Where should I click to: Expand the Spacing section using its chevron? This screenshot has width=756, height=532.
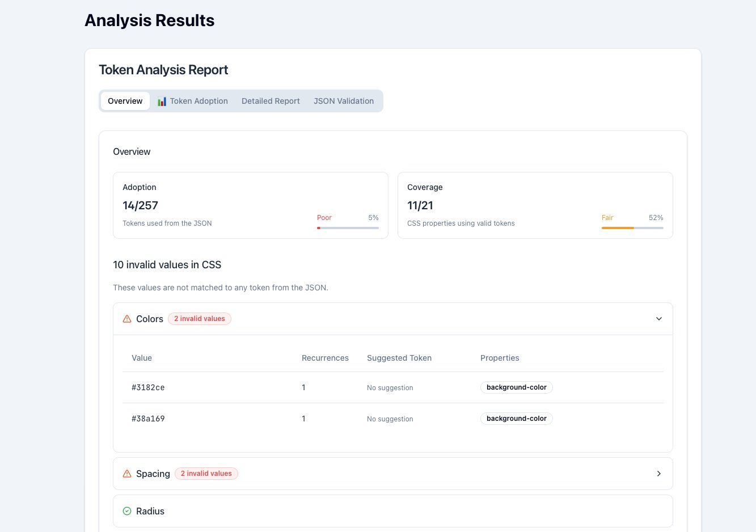pos(658,474)
